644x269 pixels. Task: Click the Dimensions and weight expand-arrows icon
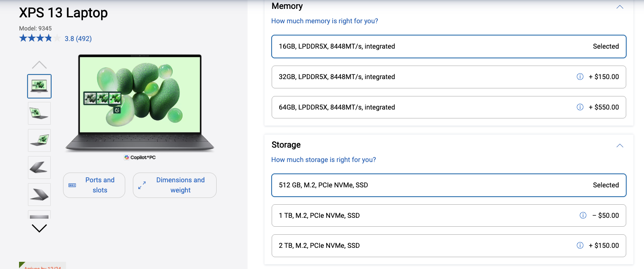click(141, 185)
